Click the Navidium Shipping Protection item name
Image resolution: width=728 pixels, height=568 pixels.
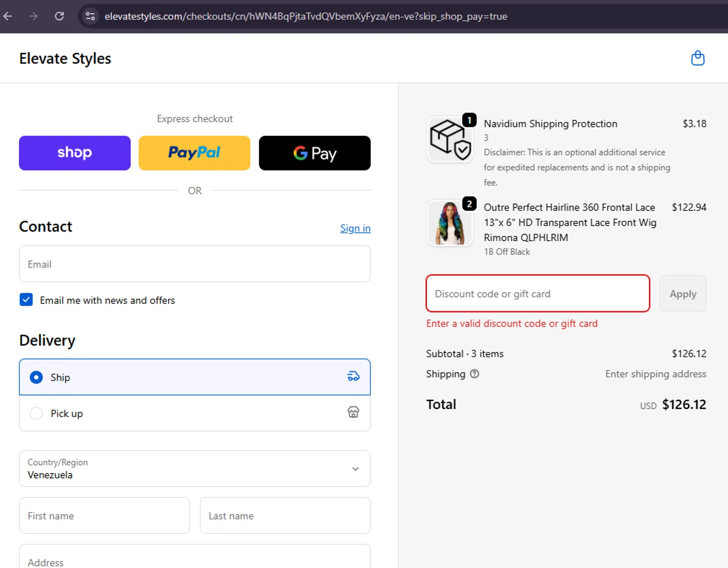[x=550, y=124]
